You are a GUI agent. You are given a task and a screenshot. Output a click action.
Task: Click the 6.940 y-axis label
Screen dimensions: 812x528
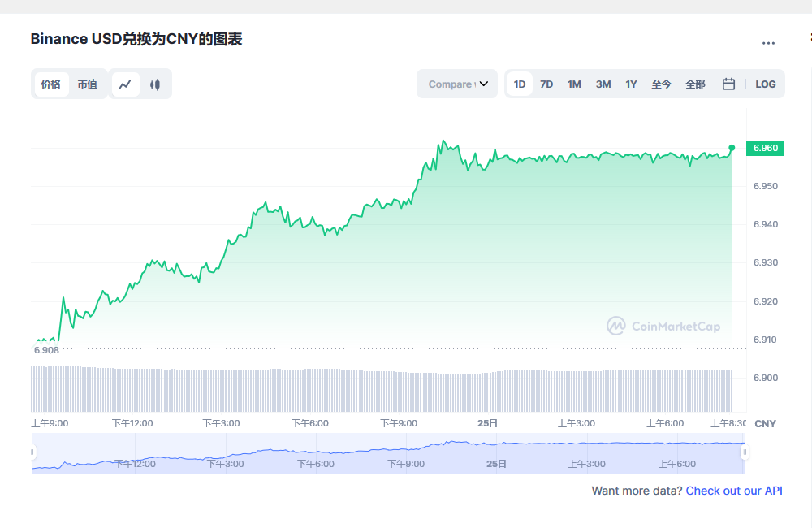coord(766,224)
